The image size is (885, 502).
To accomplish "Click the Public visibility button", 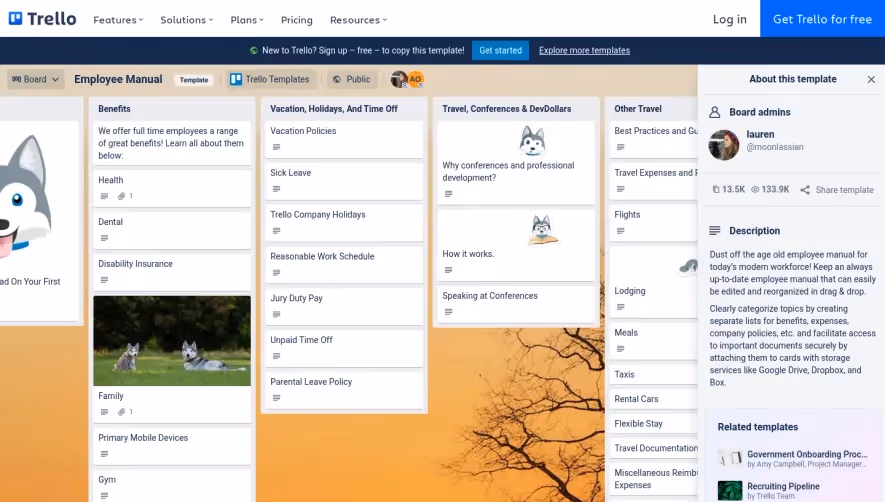I will coord(352,79).
